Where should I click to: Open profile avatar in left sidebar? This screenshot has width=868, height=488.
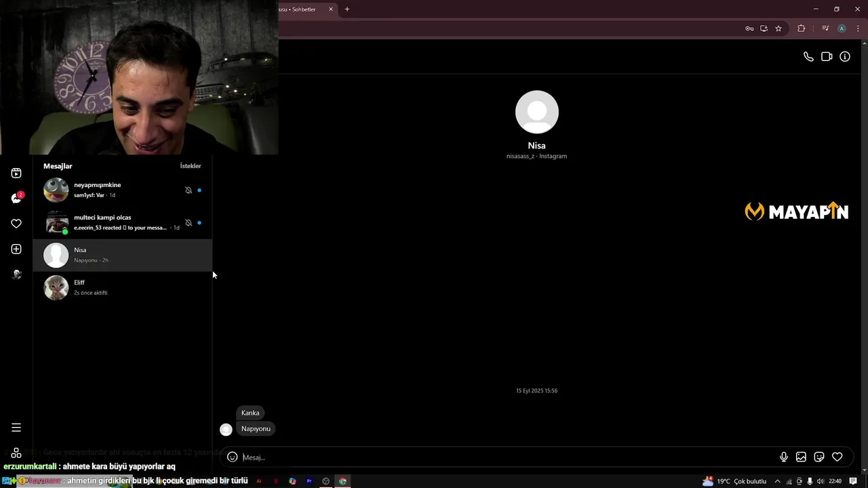(x=16, y=274)
